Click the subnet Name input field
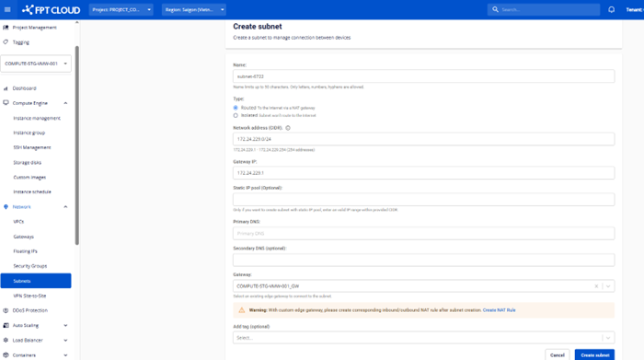644x360 pixels. (x=423, y=76)
